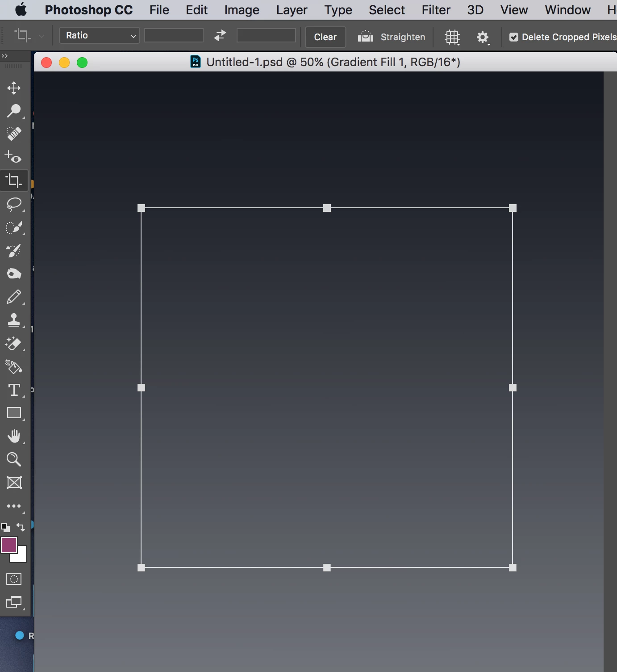Open crop settings gear menu

point(483,38)
